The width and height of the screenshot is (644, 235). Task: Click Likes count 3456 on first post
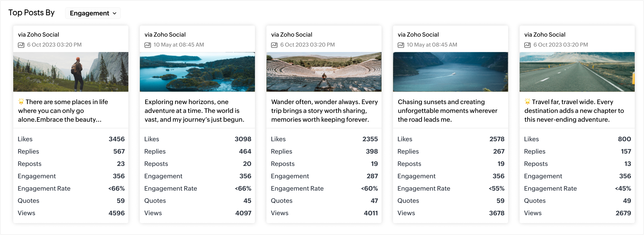pos(116,139)
